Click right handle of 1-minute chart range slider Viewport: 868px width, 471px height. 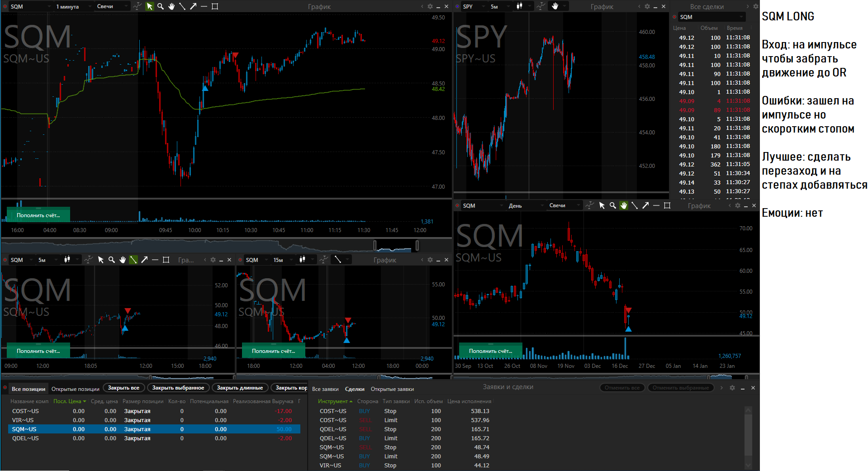[417, 245]
